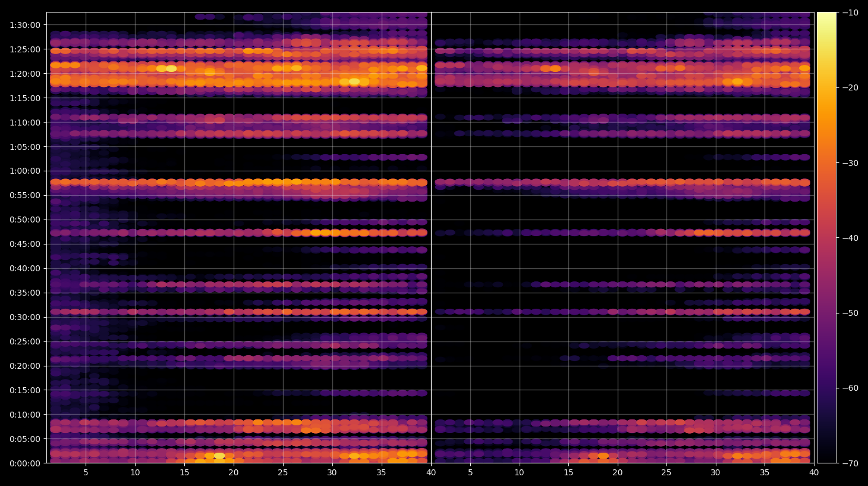This screenshot has height=486, width=868.
Task: Select x-axis label 15 of the left plot
Action: coord(184,473)
